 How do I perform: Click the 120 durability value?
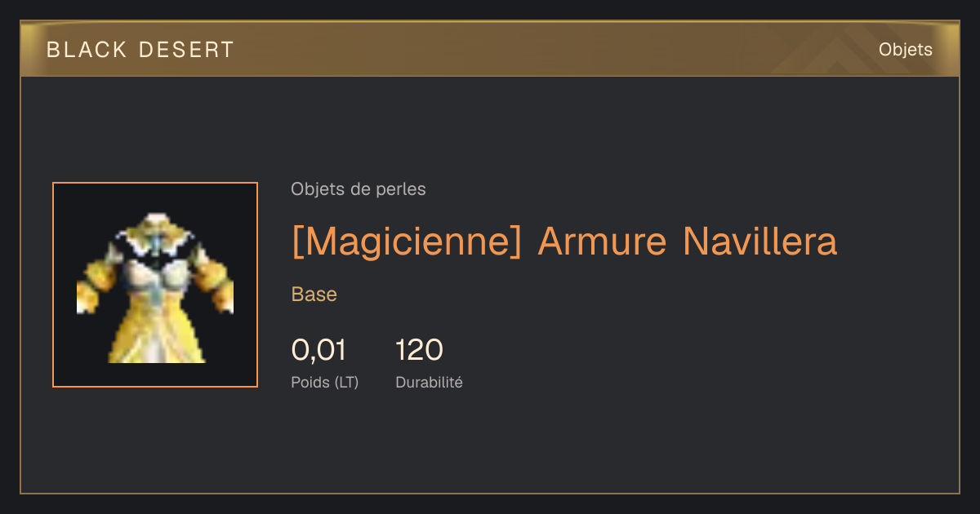pos(419,350)
